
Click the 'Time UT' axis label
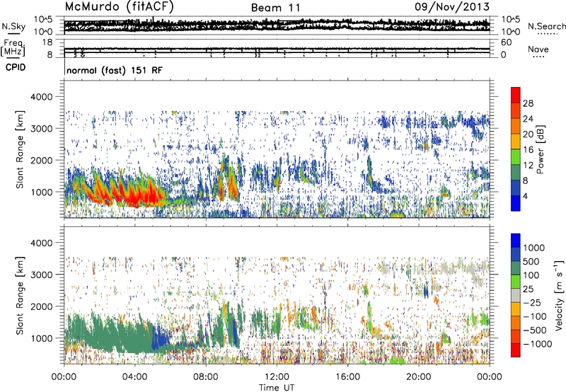pyautogui.click(x=277, y=388)
